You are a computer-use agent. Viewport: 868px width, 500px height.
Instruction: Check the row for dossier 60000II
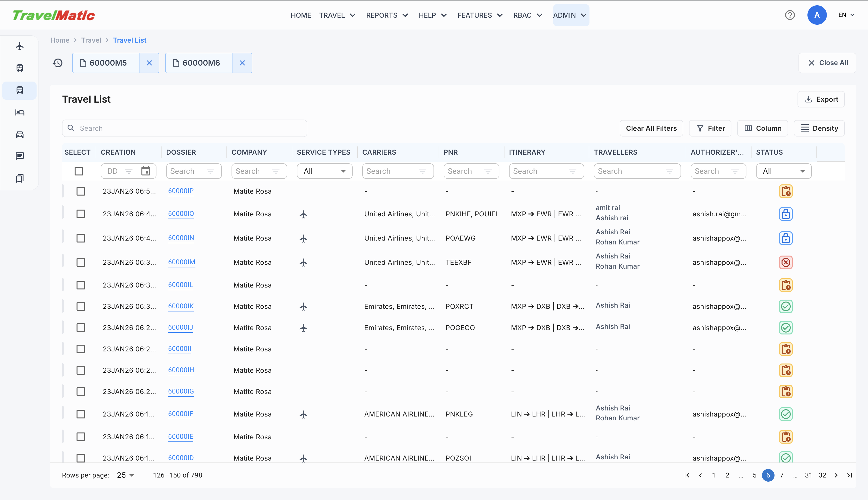click(81, 349)
